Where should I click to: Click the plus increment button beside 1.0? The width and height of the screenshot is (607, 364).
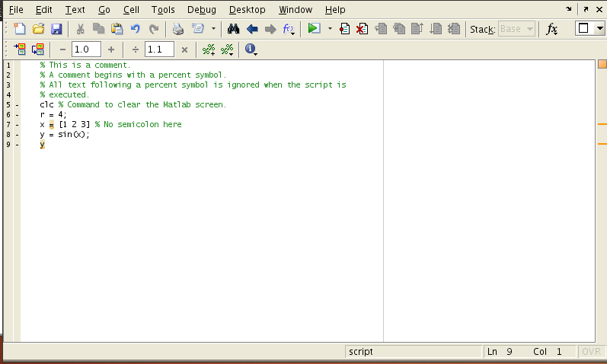tap(111, 49)
